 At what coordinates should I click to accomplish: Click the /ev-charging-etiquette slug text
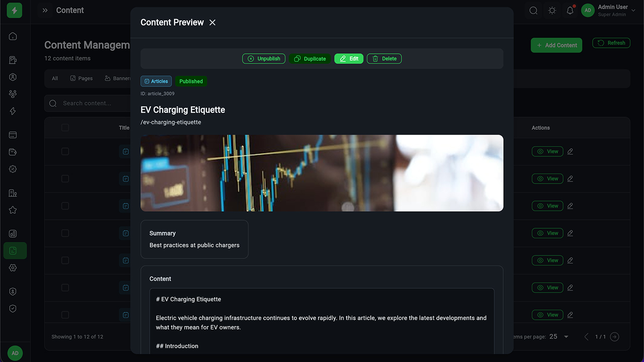[x=171, y=122]
